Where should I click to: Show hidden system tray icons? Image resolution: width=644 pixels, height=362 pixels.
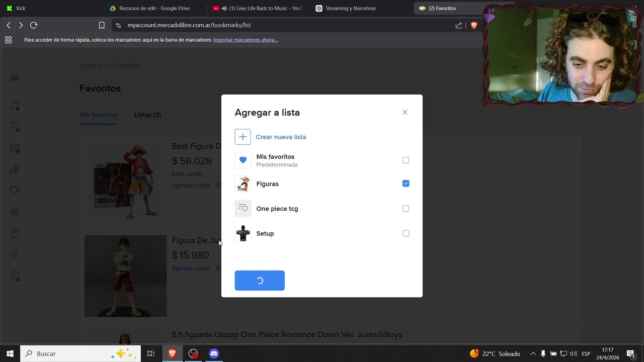(x=533, y=353)
